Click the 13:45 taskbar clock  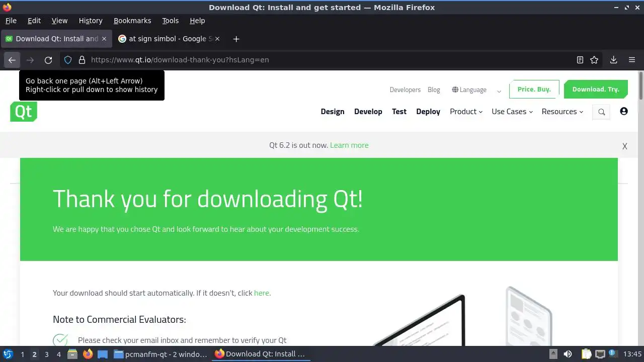click(632, 354)
